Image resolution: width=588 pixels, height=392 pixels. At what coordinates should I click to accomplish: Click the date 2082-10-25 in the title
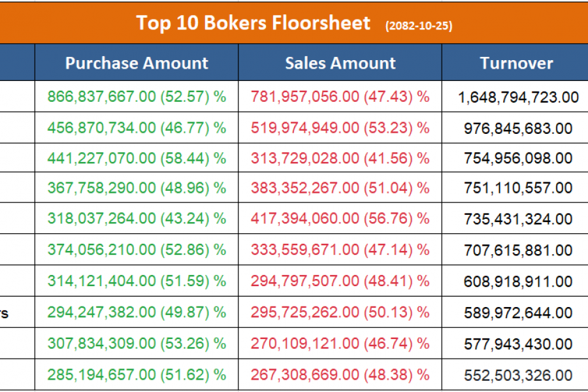click(419, 25)
